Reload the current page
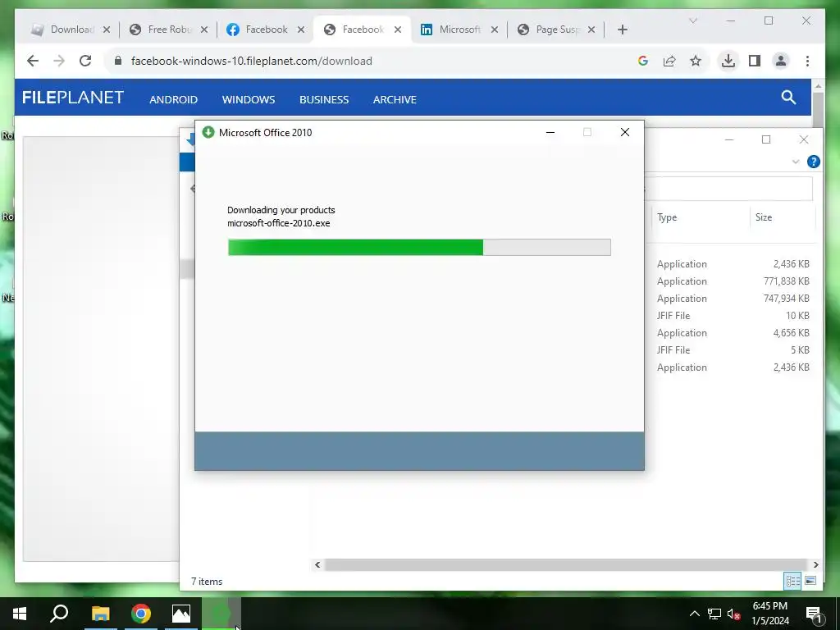Image resolution: width=840 pixels, height=630 pixels. [85, 61]
